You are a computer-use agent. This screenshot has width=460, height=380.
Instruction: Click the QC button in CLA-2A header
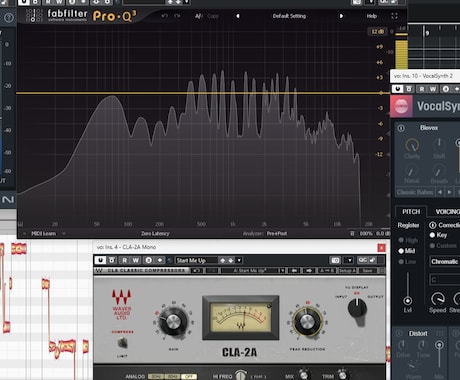(x=362, y=260)
